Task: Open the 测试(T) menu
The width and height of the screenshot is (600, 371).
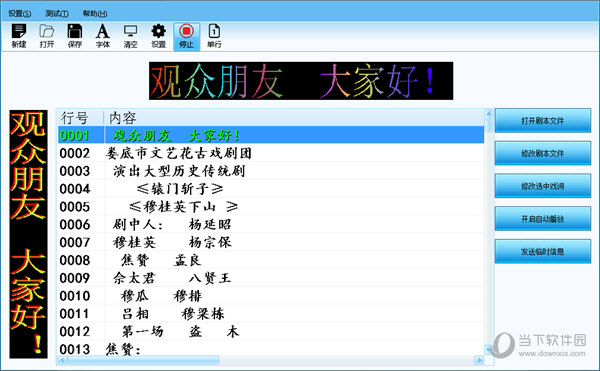Action: [57, 13]
